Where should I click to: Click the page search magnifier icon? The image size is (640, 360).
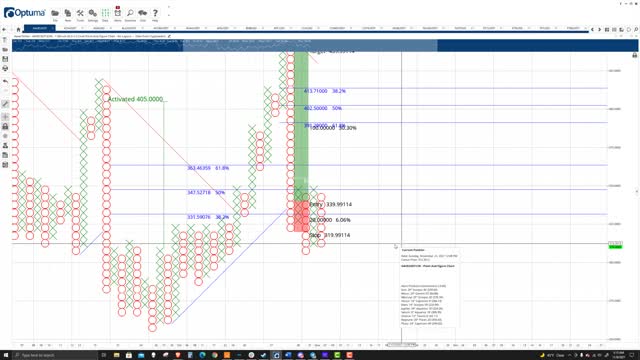point(636,30)
